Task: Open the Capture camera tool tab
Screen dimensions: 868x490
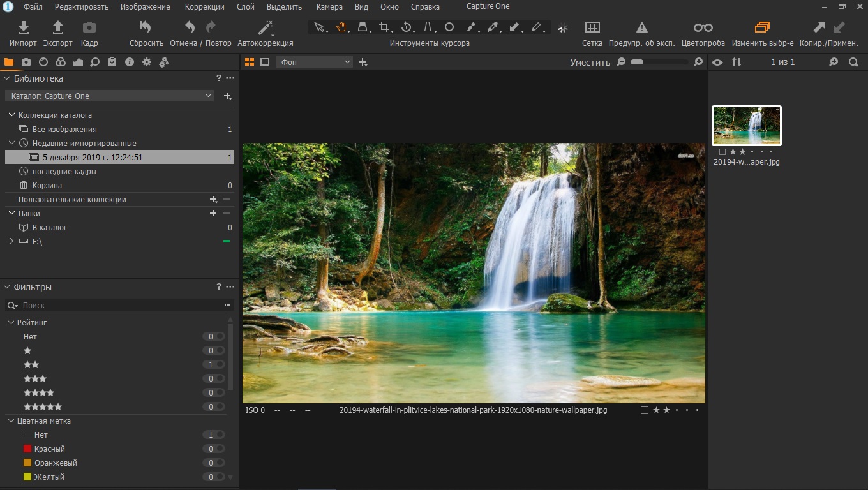Action: pyautogui.click(x=26, y=62)
